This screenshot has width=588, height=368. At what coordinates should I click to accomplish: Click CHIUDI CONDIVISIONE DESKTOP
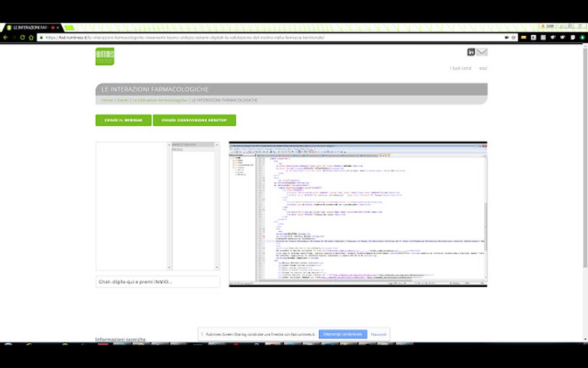click(x=194, y=120)
